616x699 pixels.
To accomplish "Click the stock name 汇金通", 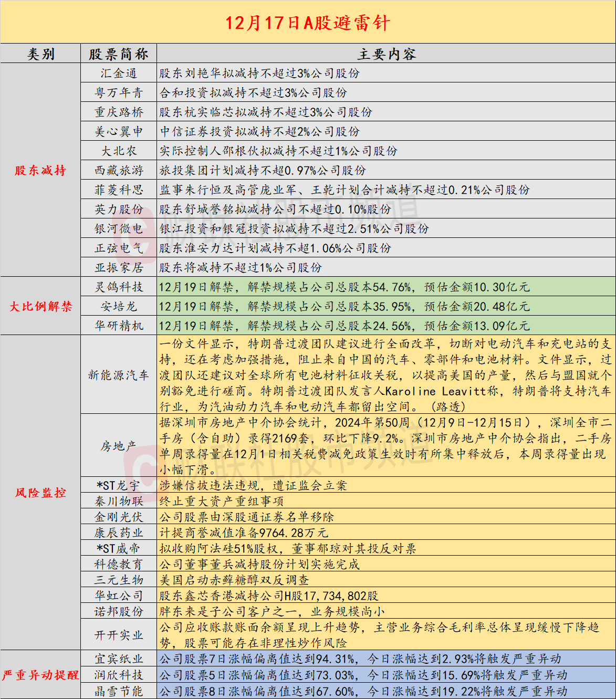I will coord(119,74).
